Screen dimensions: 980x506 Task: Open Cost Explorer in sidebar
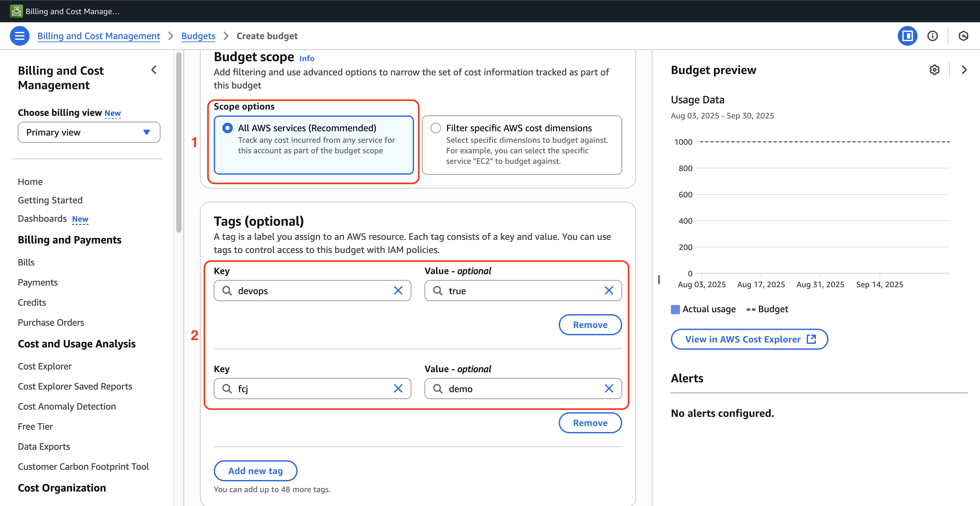pyautogui.click(x=44, y=366)
